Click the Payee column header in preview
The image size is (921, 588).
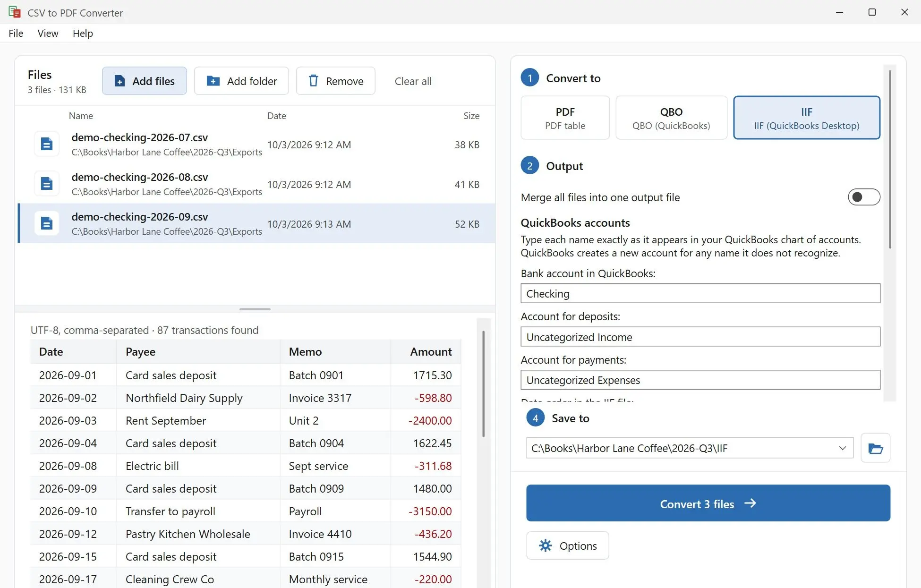click(x=198, y=351)
